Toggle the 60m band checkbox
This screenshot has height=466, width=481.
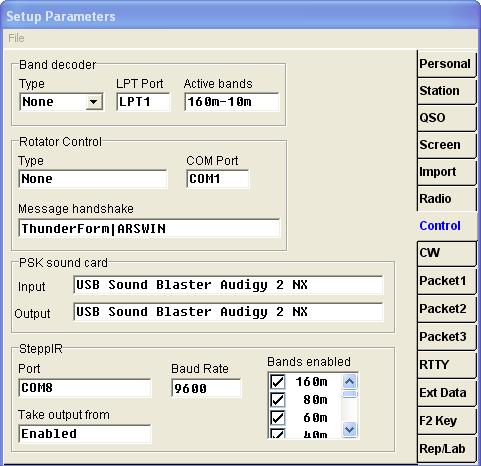(277, 418)
